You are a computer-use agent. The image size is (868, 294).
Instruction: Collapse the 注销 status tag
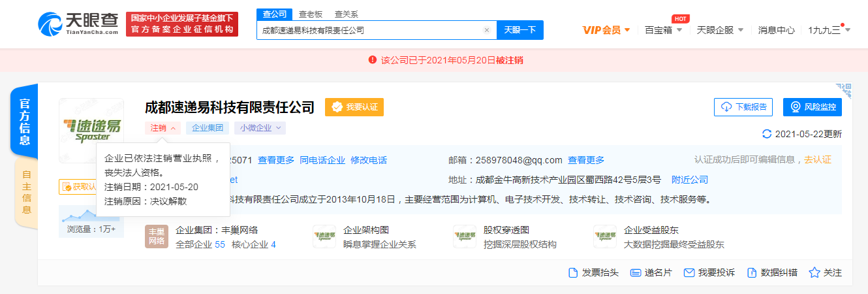(163, 128)
